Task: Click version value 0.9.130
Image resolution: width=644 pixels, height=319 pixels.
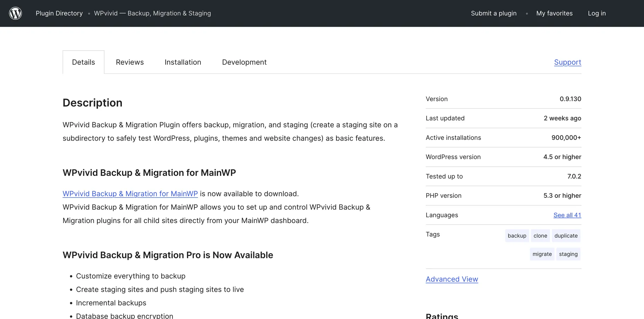Action: (570, 99)
